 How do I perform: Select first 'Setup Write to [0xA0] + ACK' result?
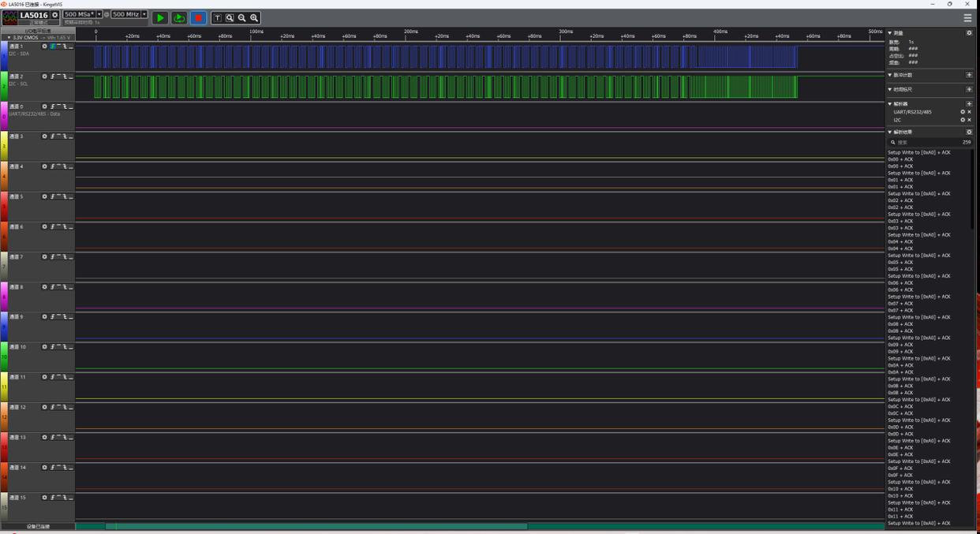tap(919, 152)
